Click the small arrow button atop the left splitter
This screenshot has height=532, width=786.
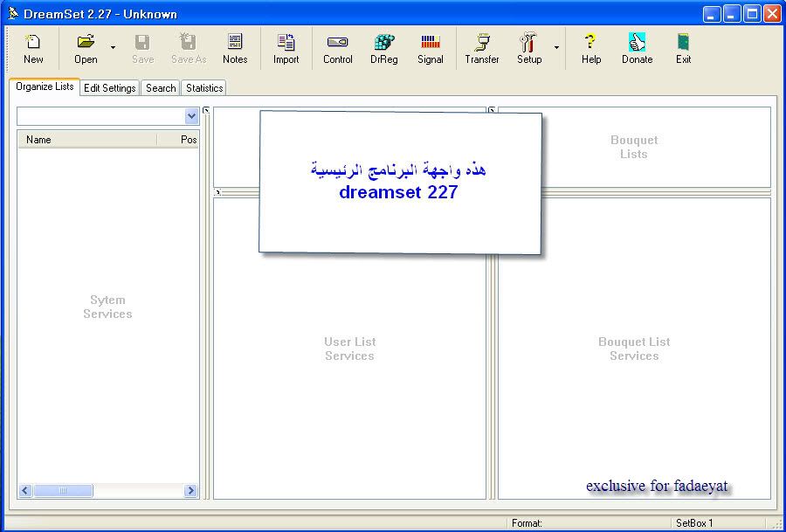pyautogui.click(x=206, y=110)
